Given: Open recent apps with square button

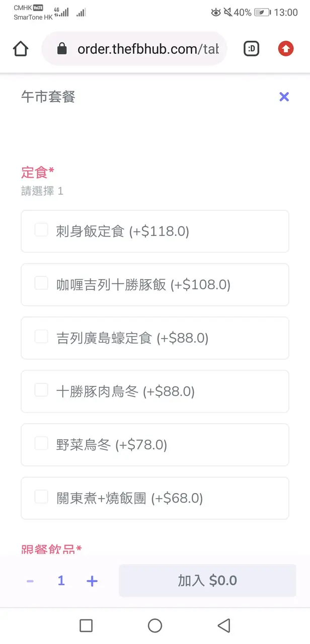Looking at the screenshot, I should tap(86, 625).
